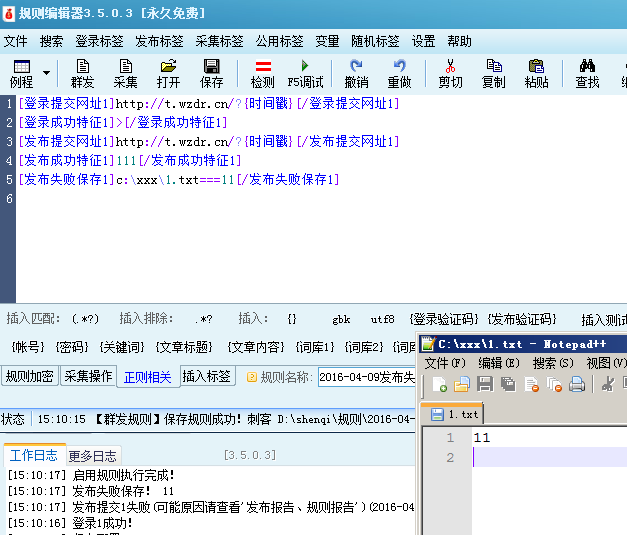Click editor line 2 登录成功特征1
627x535 pixels.
[x=123, y=122]
